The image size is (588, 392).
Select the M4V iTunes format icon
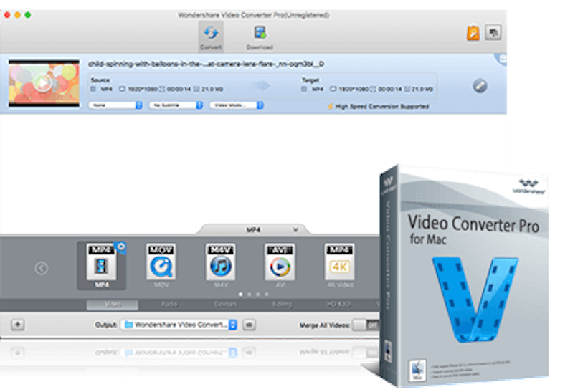coord(221,265)
